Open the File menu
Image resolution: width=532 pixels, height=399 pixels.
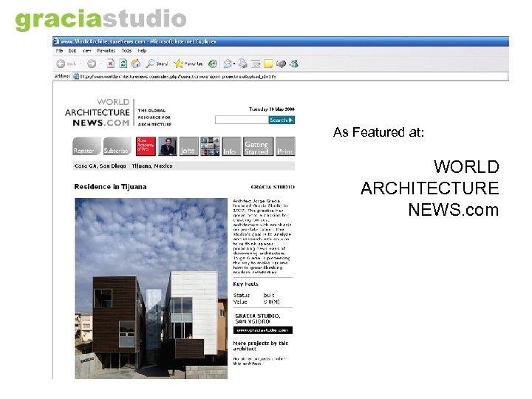pyautogui.click(x=59, y=50)
